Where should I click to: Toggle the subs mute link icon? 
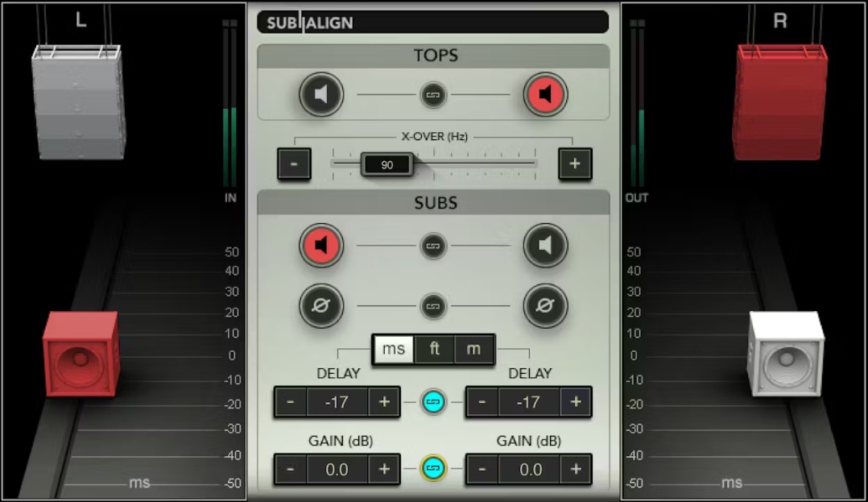(433, 246)
